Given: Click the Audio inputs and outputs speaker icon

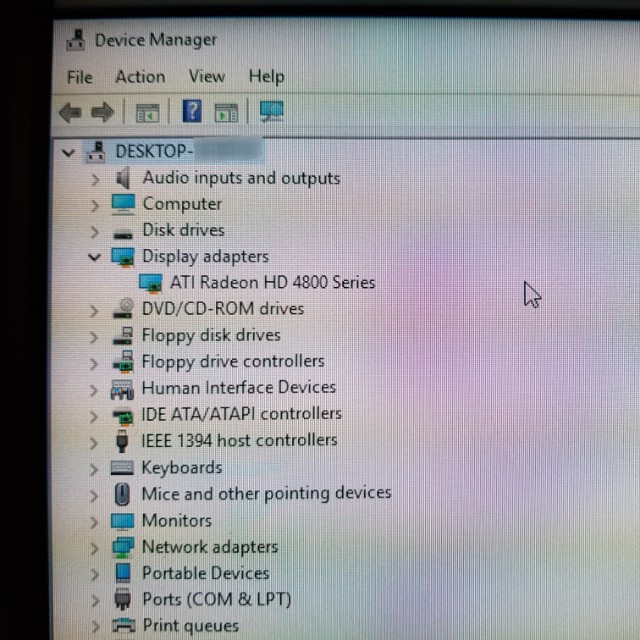Looking at the screenshot, I should click(123, 178).
